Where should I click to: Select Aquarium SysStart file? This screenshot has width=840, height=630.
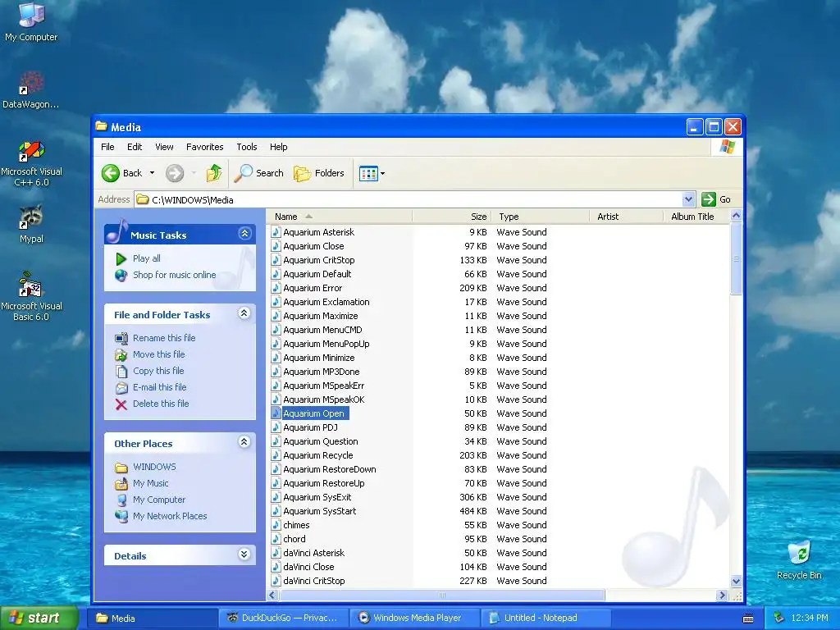tap(319, 511)
